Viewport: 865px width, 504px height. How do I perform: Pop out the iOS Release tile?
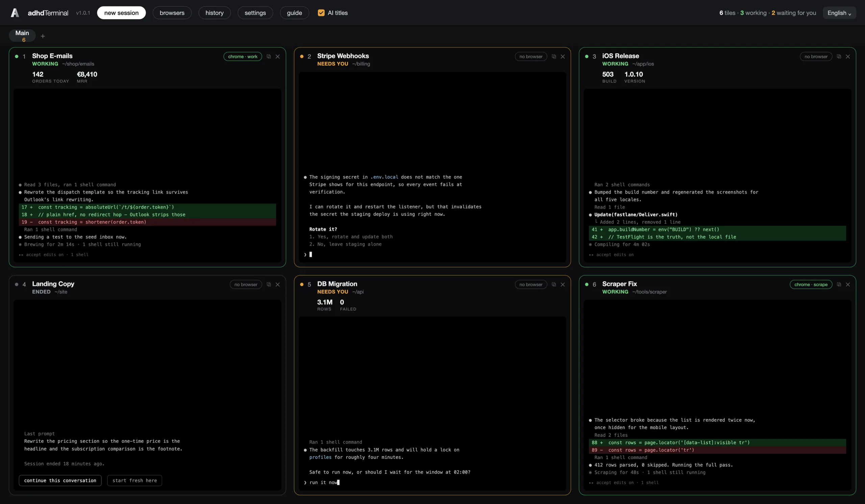click(x=839, y=57)
